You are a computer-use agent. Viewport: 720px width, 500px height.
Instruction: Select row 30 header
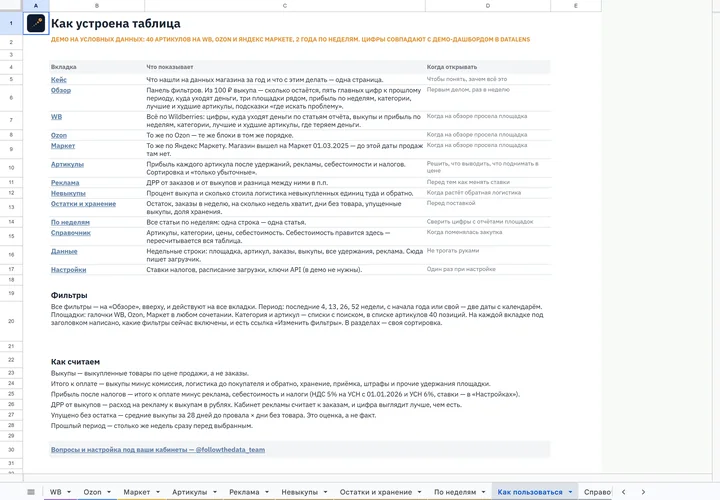click(11, 449)
